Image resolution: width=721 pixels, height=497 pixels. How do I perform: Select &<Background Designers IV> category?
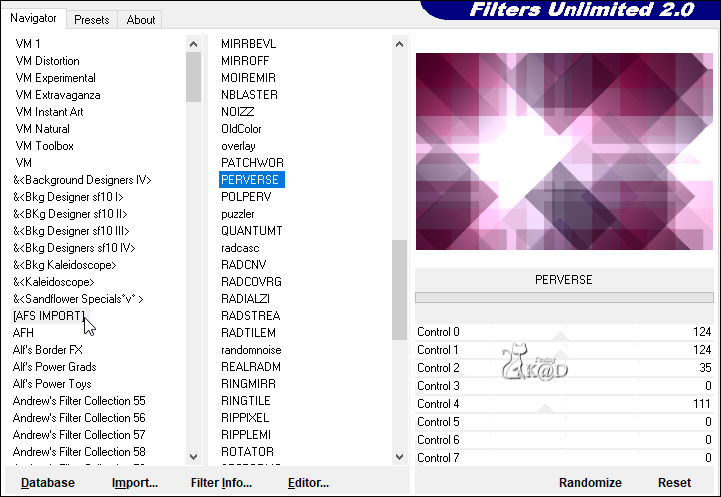(x=82, y=180)
